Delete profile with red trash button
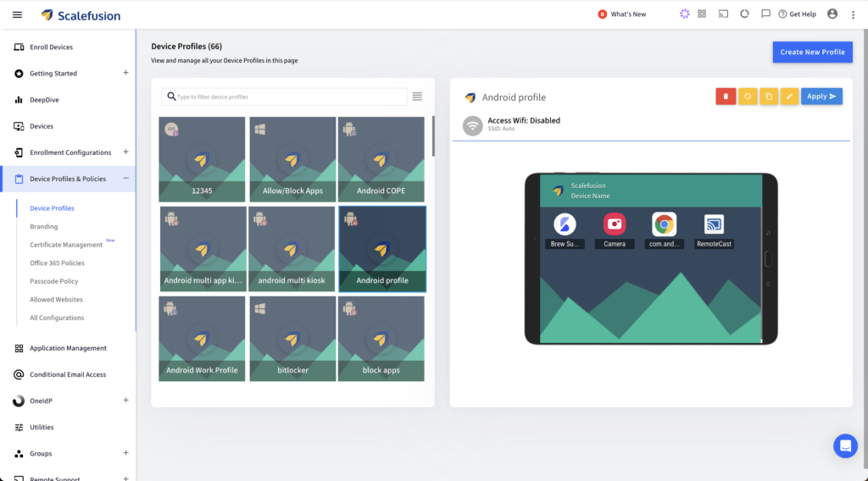The width and height of the screenshot is (868, 481). pyautogui.click(x=726, y=97)
